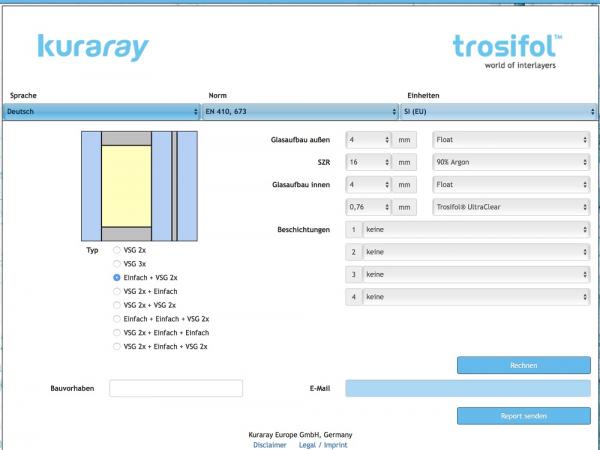Select VSG 2x + Einfach + Einfach type

(x=117, y=333)
